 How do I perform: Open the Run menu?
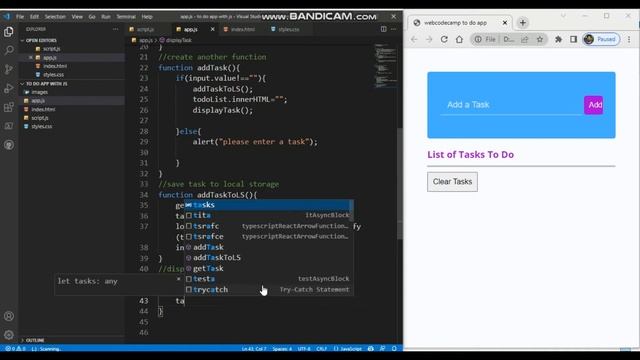[106, 17]
